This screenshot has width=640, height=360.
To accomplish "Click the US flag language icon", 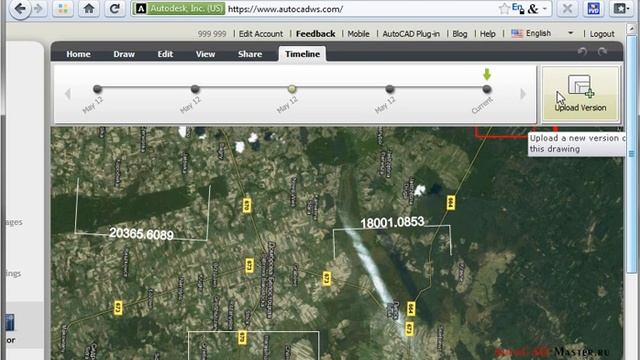I will coord(517,33).
